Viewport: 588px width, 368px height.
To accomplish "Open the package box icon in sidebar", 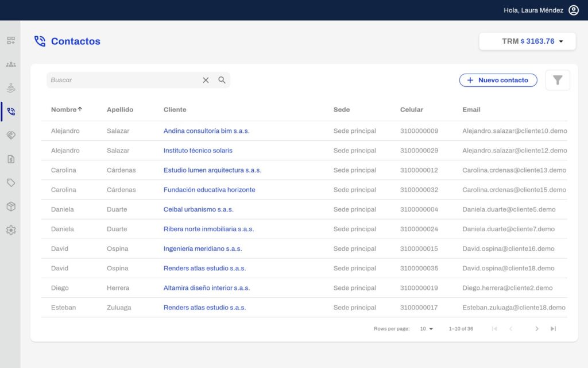I will pyautogui.click(x=11, y=206).
